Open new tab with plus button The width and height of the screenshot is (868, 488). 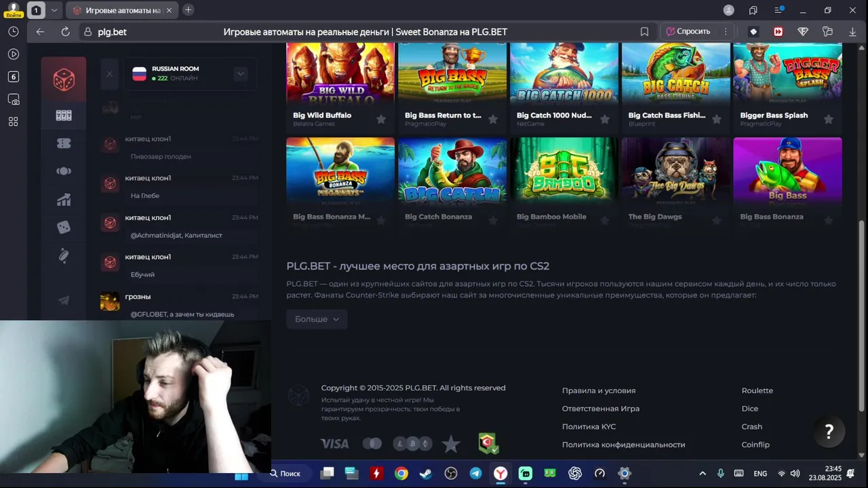pyautogui.click(x=188, y=10)
